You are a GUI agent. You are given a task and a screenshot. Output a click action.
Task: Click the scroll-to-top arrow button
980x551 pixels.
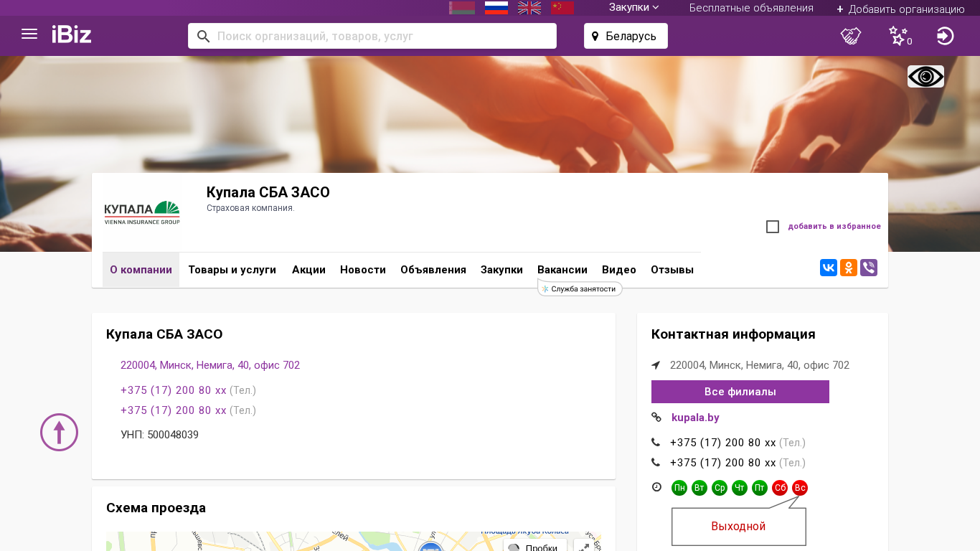59,432
